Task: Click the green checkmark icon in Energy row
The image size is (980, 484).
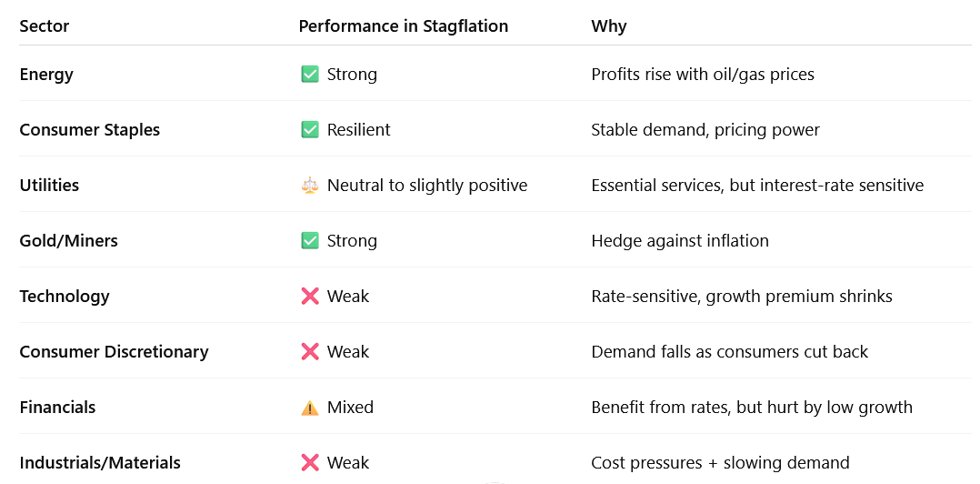Action: coord(310,75)
